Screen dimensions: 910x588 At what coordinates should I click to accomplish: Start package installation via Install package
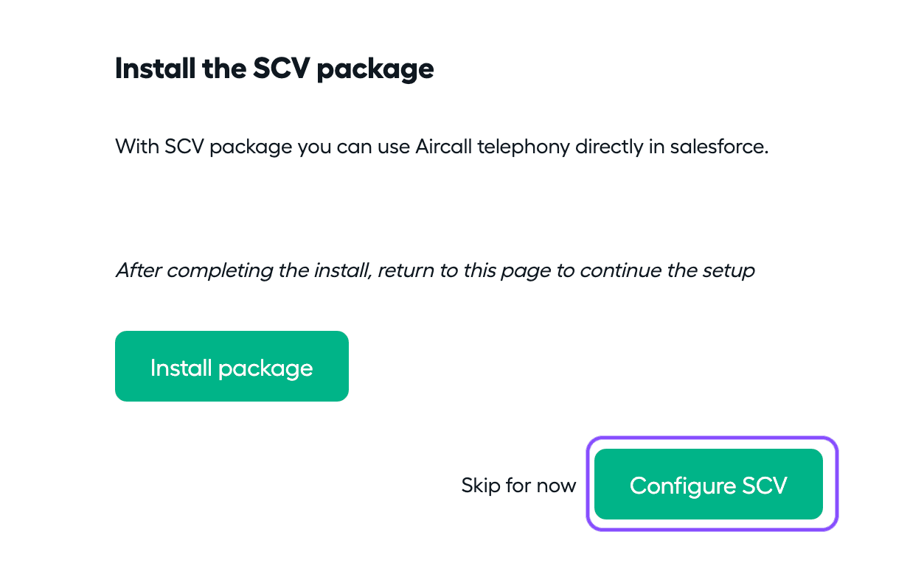point(232,365)
